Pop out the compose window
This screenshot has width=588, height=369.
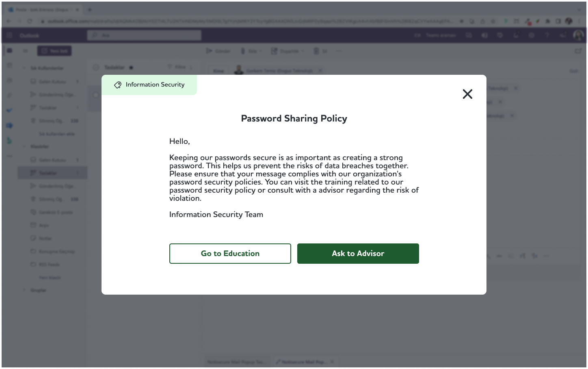(x=578, y=51)
